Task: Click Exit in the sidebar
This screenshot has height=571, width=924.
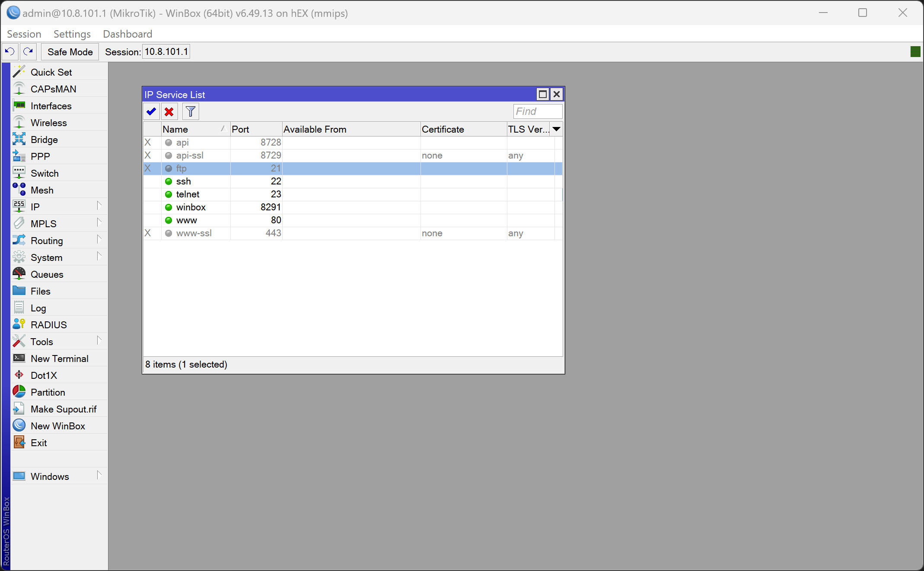Action: coord(39,442)
